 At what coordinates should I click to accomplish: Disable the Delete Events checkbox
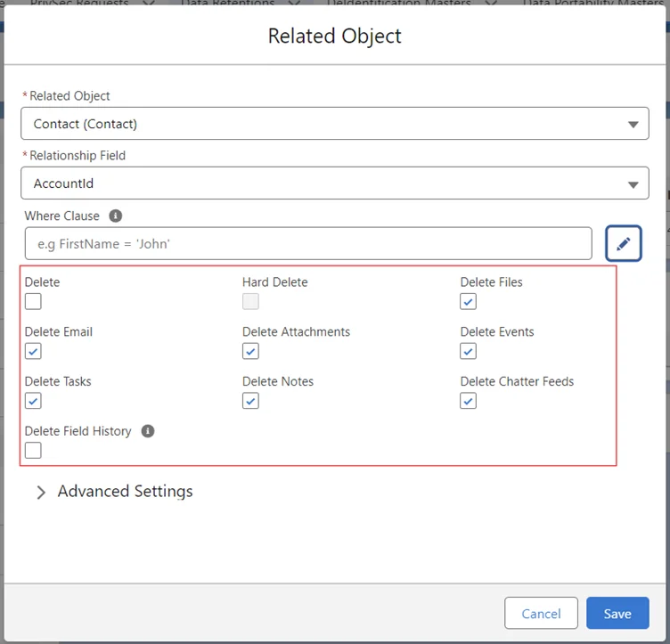coord(469,352)
